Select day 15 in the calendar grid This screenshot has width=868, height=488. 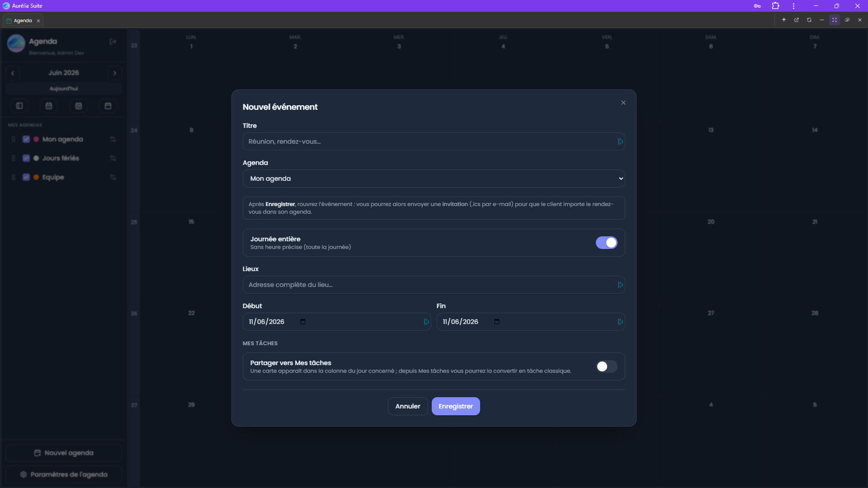click(x=191, y=222)
